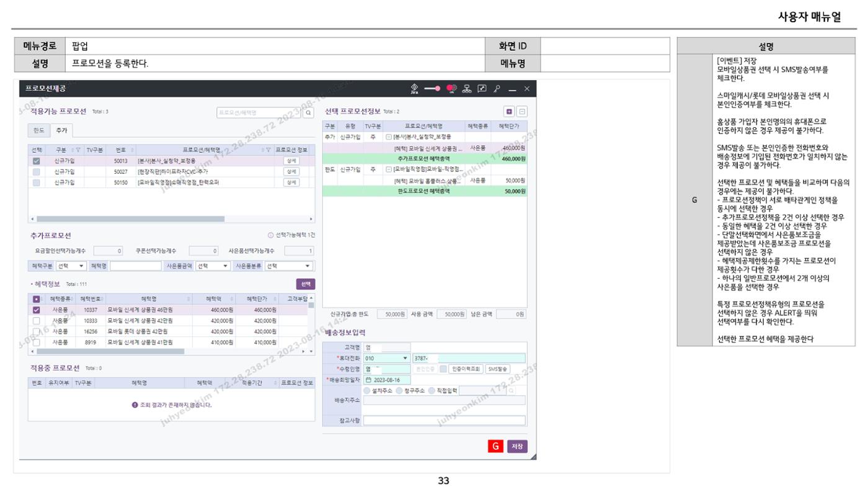
Task: Click the 한도프로모션 혜택총액 row
Action: (425, 191)
